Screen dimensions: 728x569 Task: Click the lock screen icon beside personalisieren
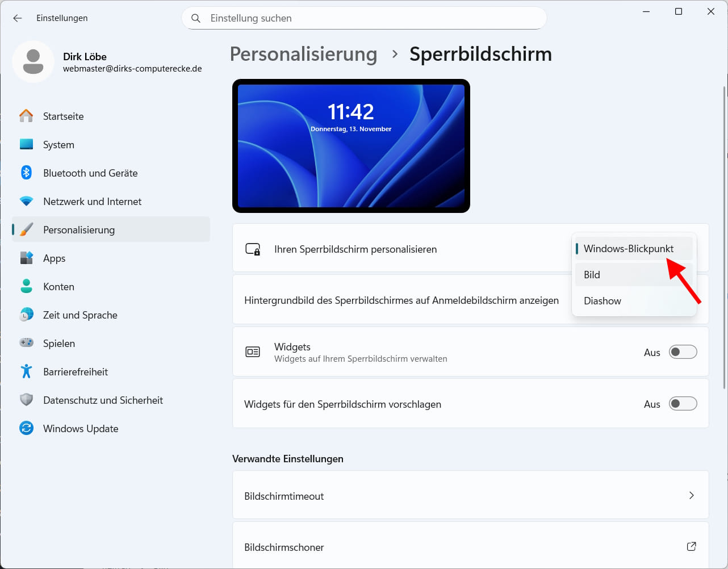(253, 249)
